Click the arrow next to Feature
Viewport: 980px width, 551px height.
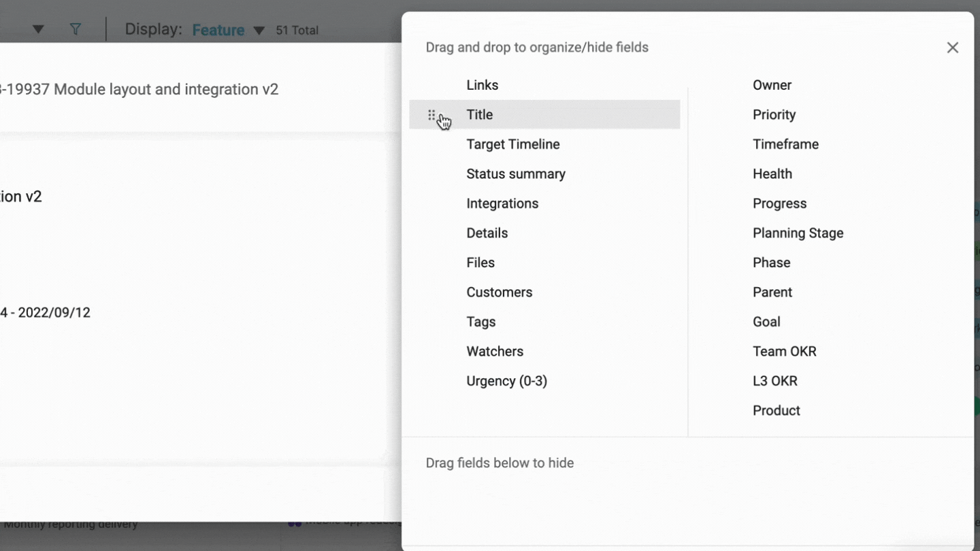pyautogui.click(x=259, y=31)
